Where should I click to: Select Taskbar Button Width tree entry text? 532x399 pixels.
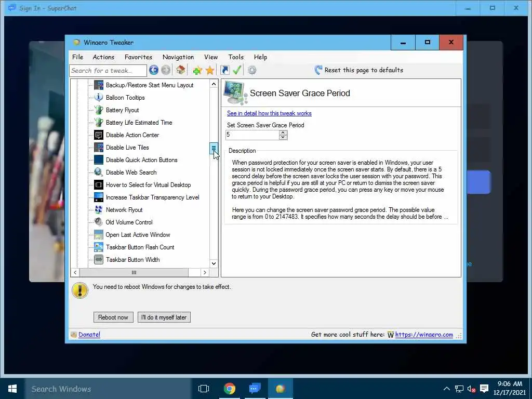point(132,260)
